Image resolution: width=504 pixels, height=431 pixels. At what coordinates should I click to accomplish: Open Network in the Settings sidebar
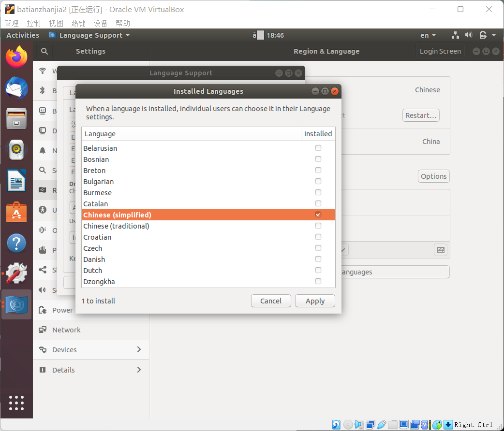91,330
